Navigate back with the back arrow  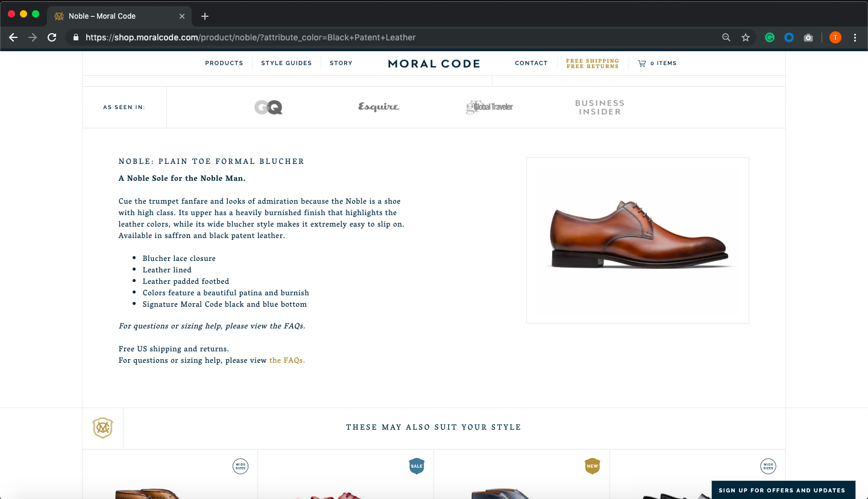(x=13, y=37)
